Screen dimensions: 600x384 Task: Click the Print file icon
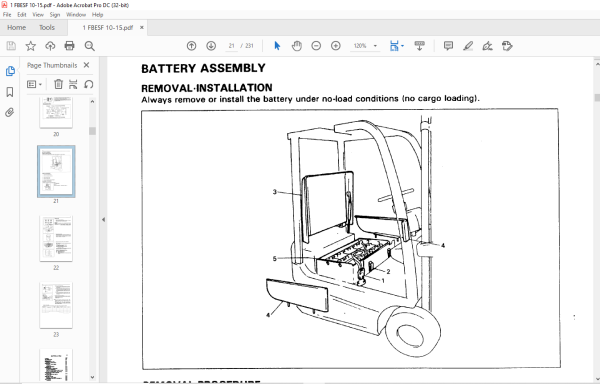tap(69, 46)
